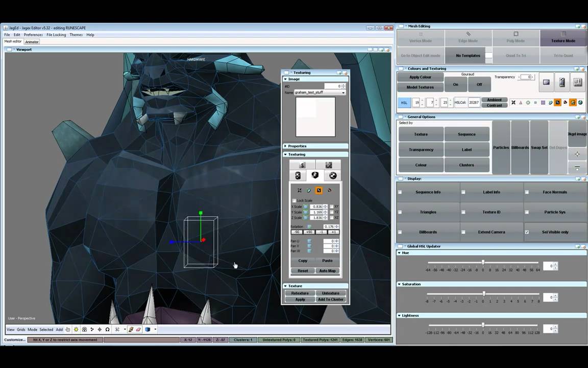588x368 pixels.
Task: Click the black X arrows icon in Texturing panel
Action: click(299, 190)
